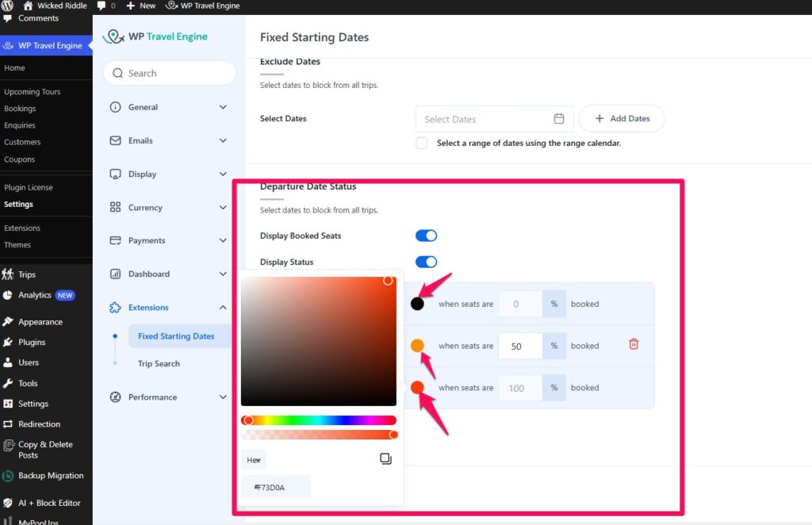Viewport: 812px width, 525px height.
Task: Click the Payments card icon
Action: coord(115,240)
